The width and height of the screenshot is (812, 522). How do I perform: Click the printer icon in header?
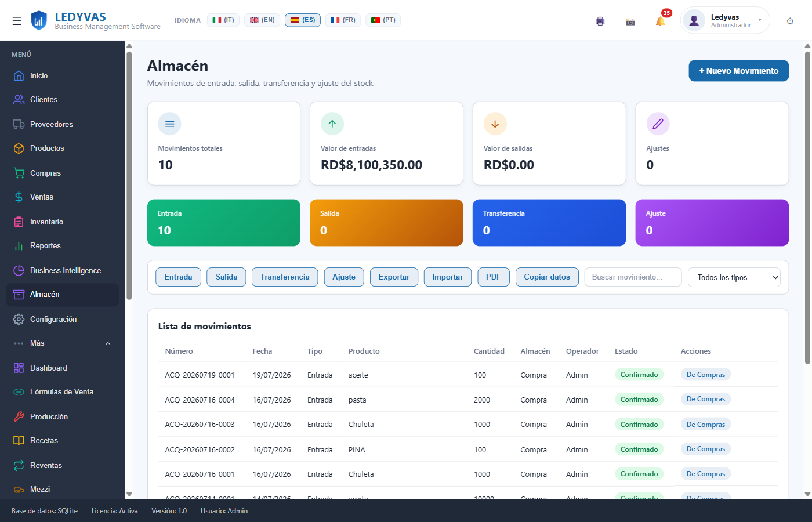(600, 21)
